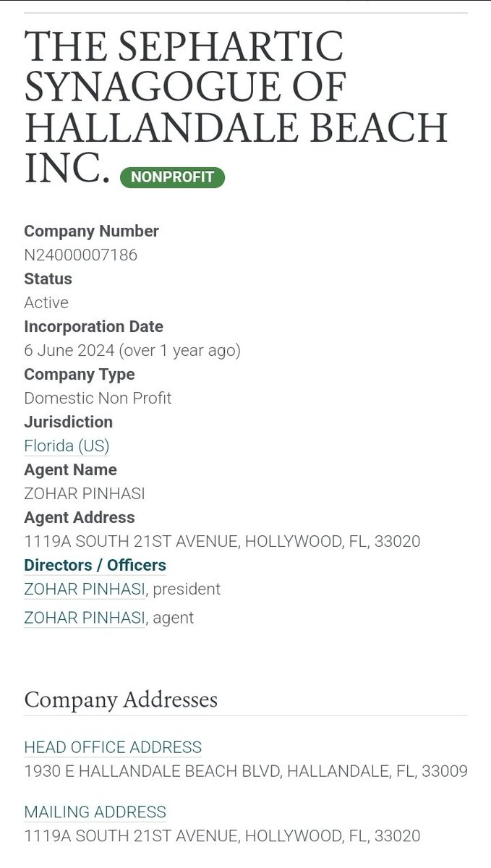Image resolution: width=491 pixels, height=868 pixels.
Task: Click the Incorporation Date label
Action: click(93, 326)
